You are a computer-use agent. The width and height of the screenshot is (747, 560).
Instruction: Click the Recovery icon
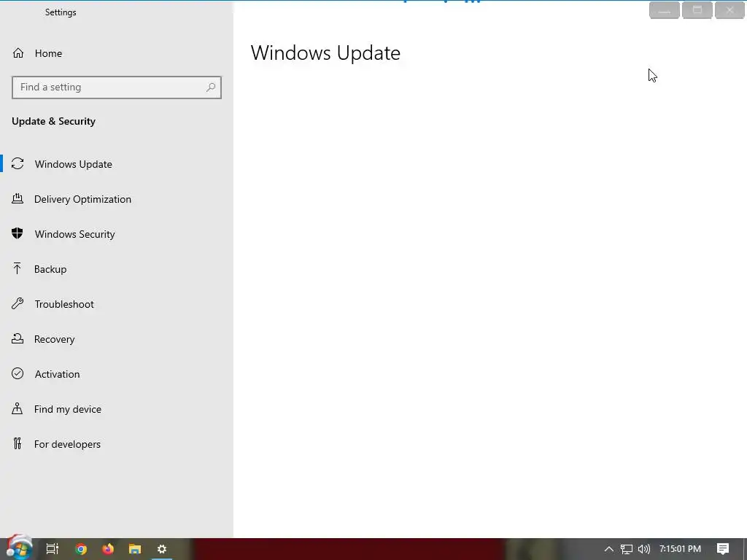click(18, 338)
